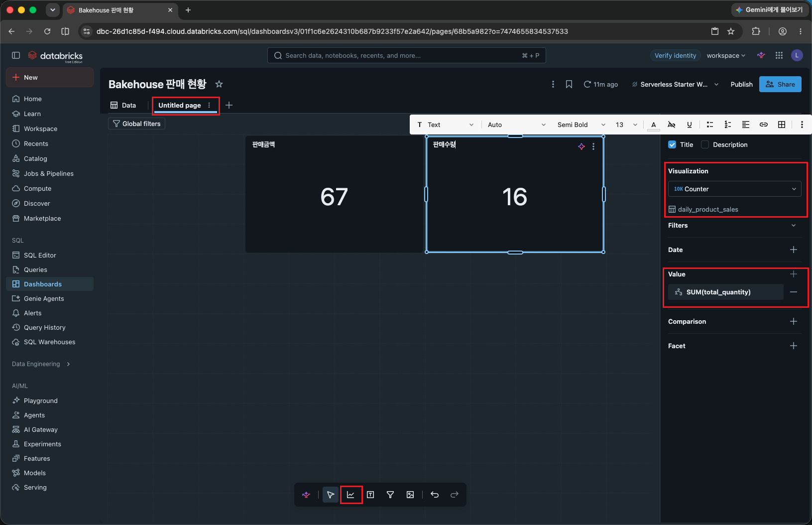Insert a bulleted list

pyautogui.click(x=710, y=125)
